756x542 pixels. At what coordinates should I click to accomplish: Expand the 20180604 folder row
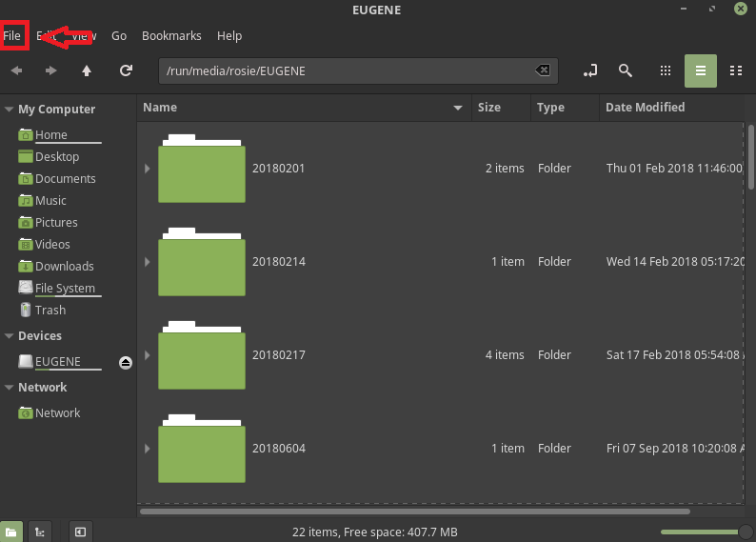[x=147, y=449]
